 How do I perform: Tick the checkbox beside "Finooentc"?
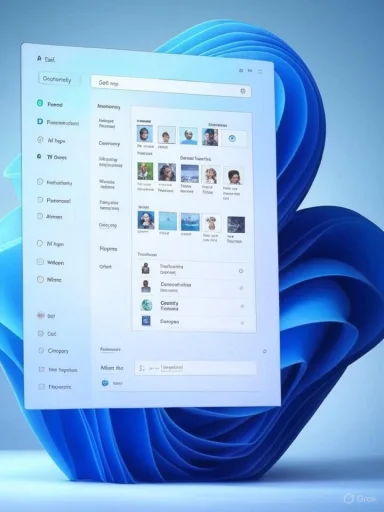pos(42,387)
